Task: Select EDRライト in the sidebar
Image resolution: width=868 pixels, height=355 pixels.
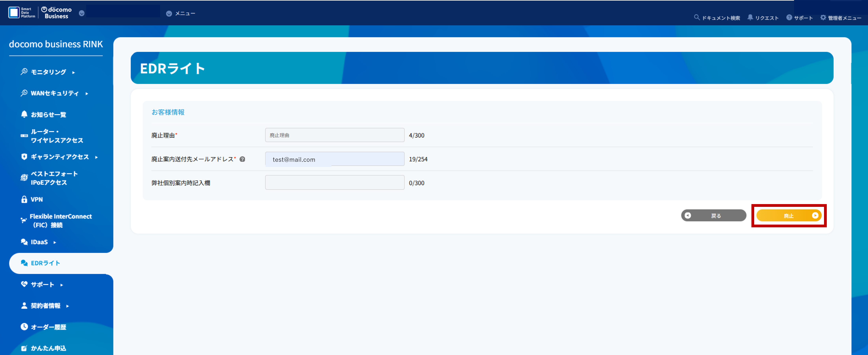Action: click(45, 263)
